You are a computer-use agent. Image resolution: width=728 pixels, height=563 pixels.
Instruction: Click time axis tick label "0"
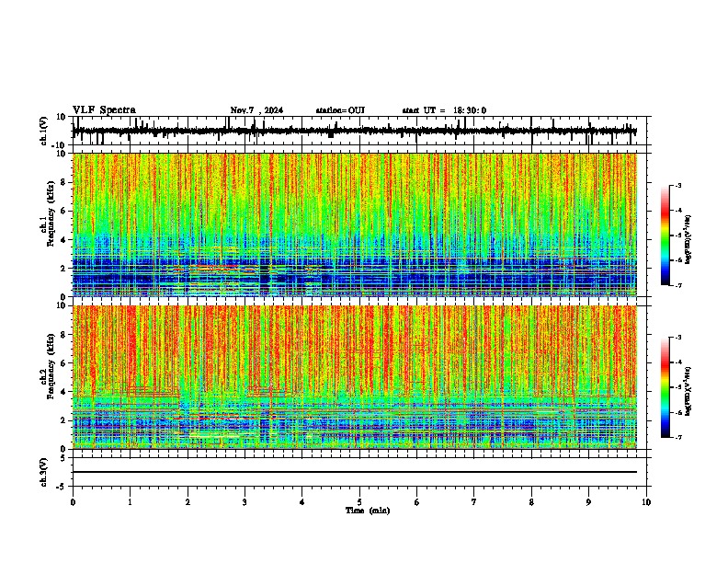click(73, 502)
